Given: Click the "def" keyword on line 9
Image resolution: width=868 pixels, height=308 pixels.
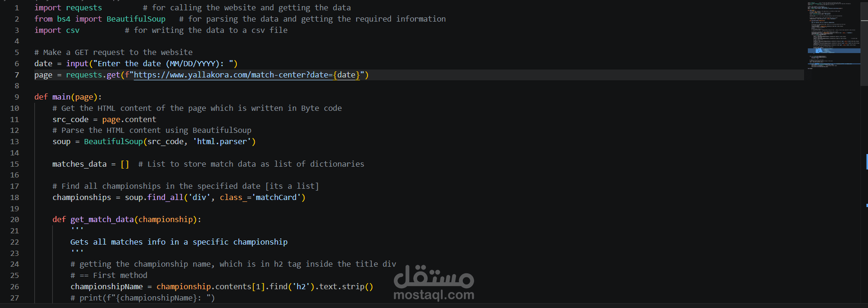Looking at the screenshot, I should (41, 97).
